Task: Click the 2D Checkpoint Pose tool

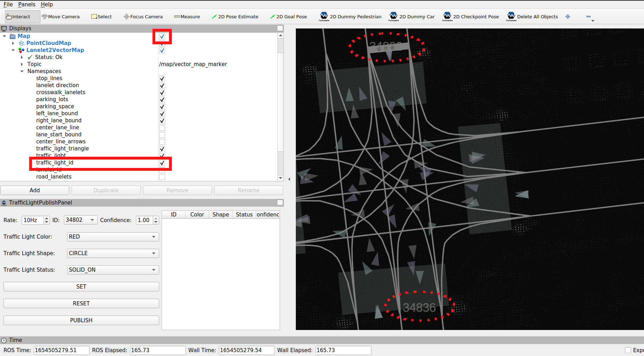Action: point(470,17)
